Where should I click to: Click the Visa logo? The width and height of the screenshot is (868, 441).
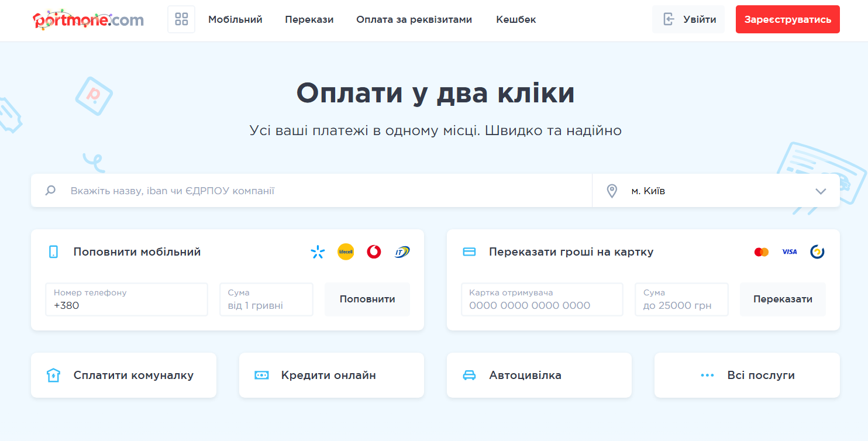coord(790,252)
